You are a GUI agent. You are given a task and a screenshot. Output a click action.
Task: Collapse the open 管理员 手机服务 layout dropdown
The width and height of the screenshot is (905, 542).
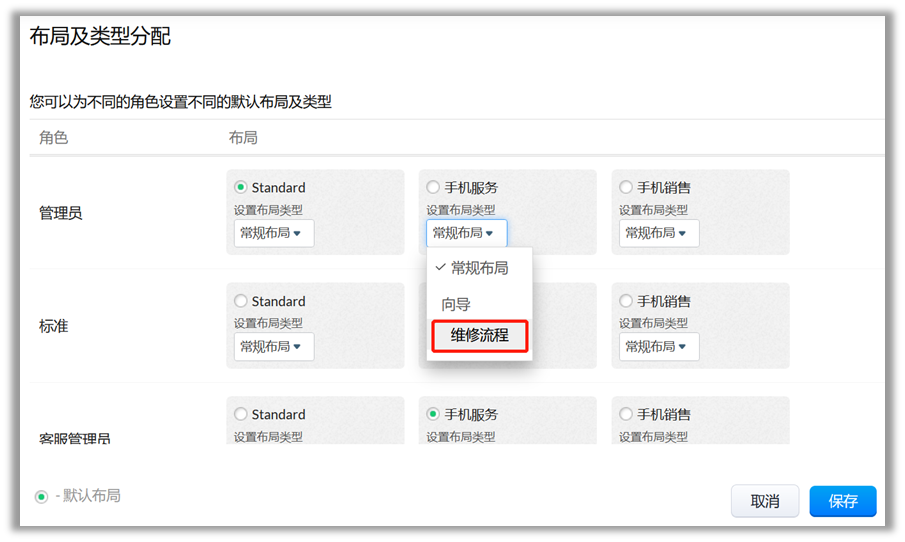[x=466, y=233]
